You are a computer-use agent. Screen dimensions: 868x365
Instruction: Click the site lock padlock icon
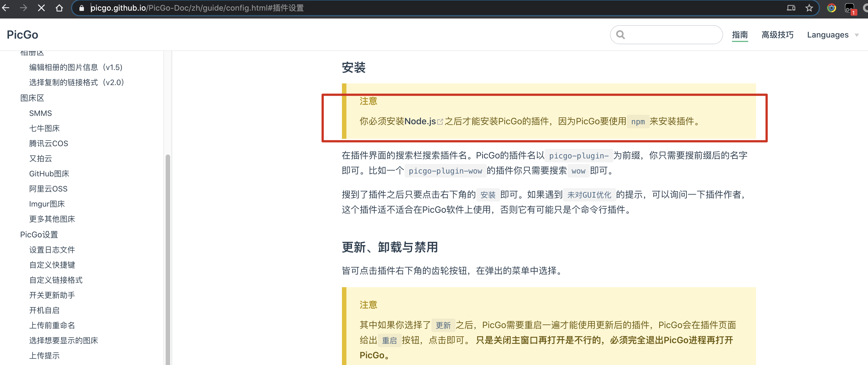click(81, 8)
